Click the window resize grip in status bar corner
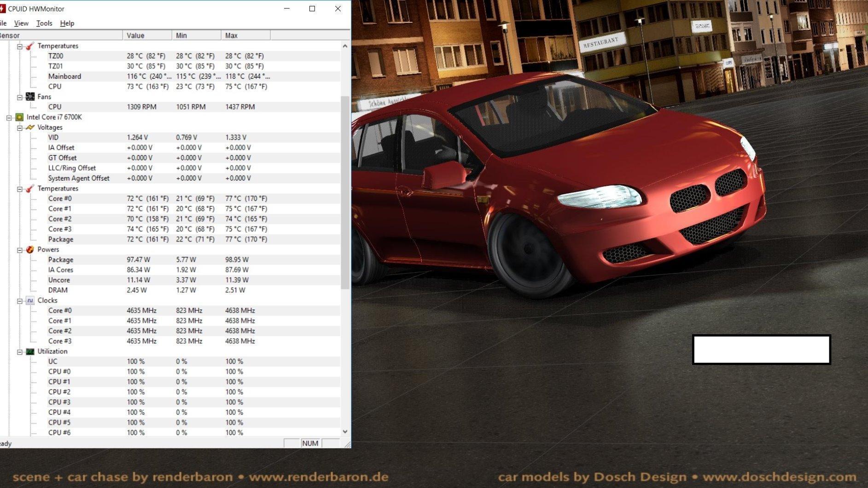 click(347, 444)
